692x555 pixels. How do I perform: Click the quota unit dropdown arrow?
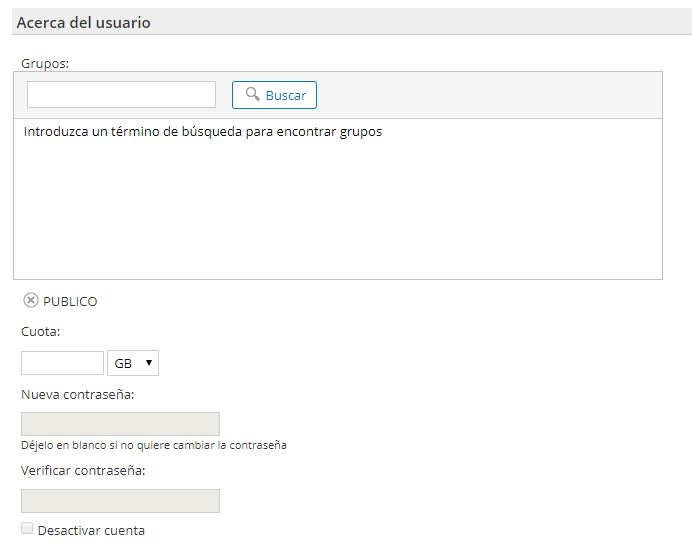pyautogui.click(x=149, y=363)
